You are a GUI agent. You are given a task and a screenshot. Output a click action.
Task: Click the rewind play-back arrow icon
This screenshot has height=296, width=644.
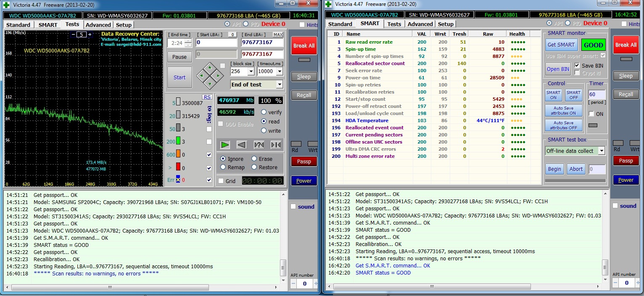[x=242, y=145]
